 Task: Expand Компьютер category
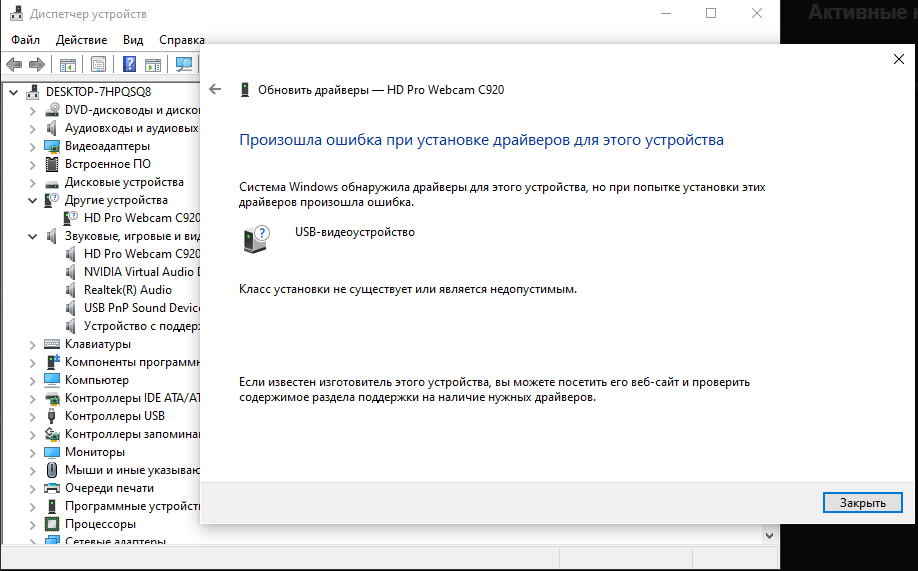[33, 381]
